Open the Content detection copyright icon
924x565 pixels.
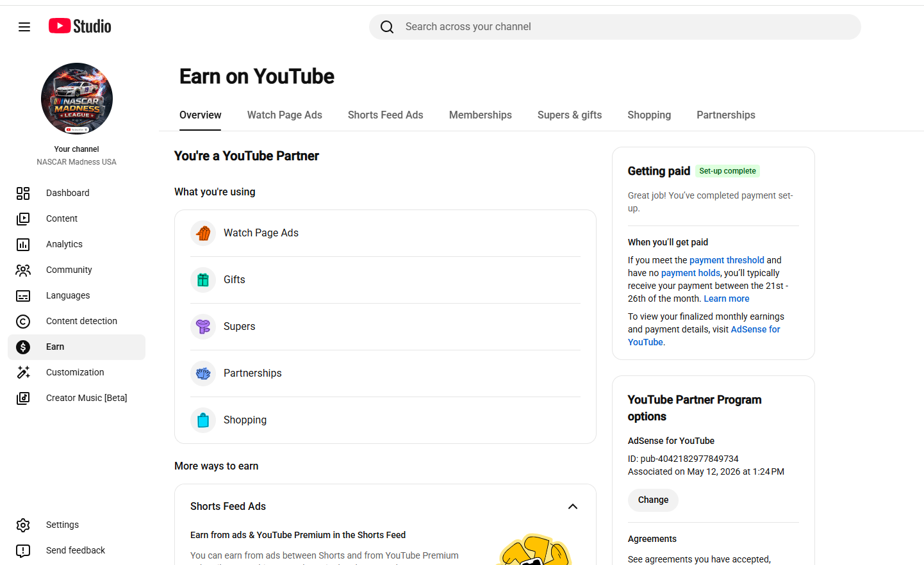[x=23, y=322]
